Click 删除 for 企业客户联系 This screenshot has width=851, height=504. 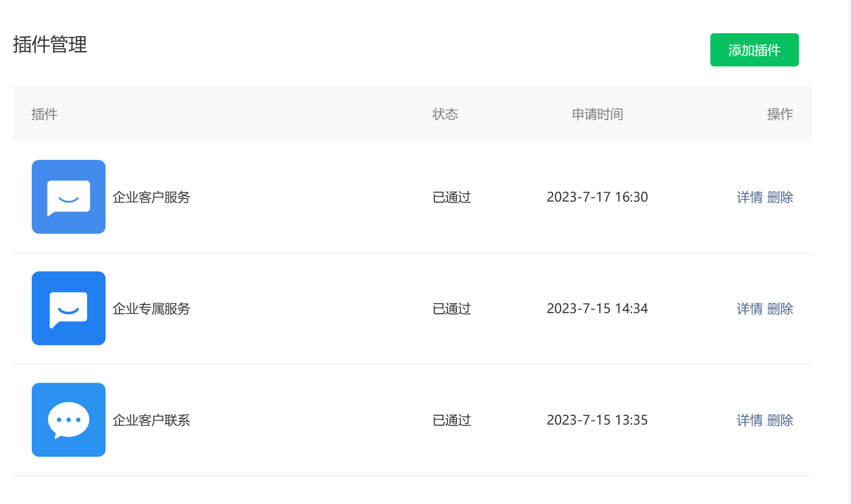click(780, 420)
